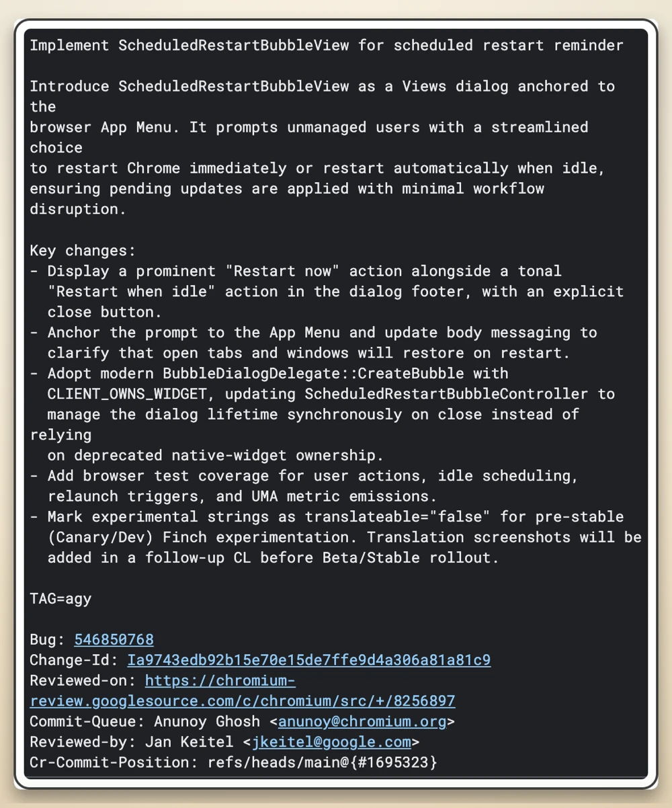This screenshot has width=672, height=808.
Task: Click the TAG=agy line
Action: point(60,598)
